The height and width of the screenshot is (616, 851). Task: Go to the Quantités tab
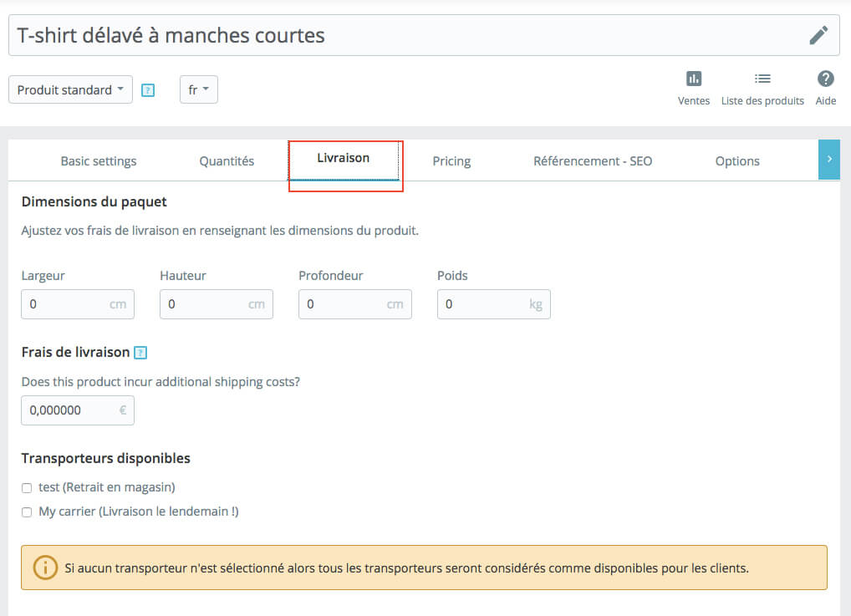(x=227, y=161)
